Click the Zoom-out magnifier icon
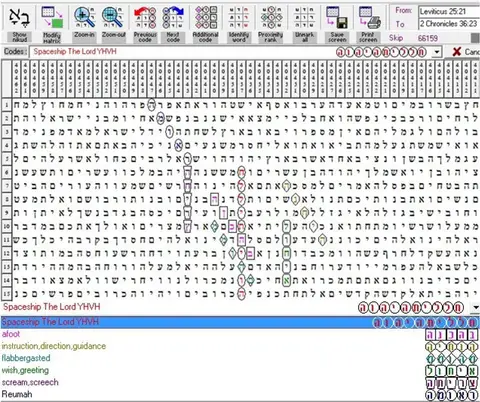Viewport: 480px width, 402px height. (x=112, y=17)
